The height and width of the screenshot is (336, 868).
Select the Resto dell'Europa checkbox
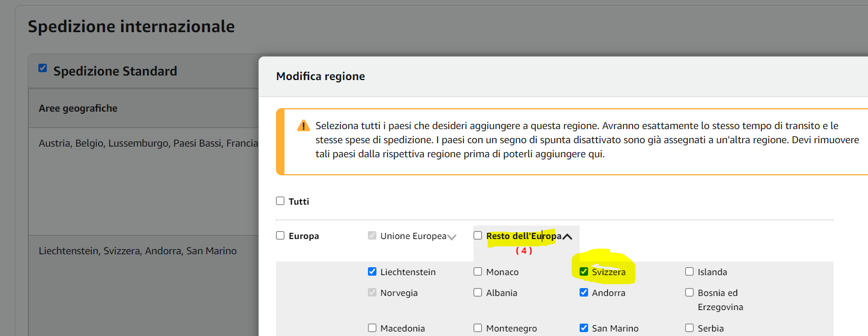tap(478, 236)
